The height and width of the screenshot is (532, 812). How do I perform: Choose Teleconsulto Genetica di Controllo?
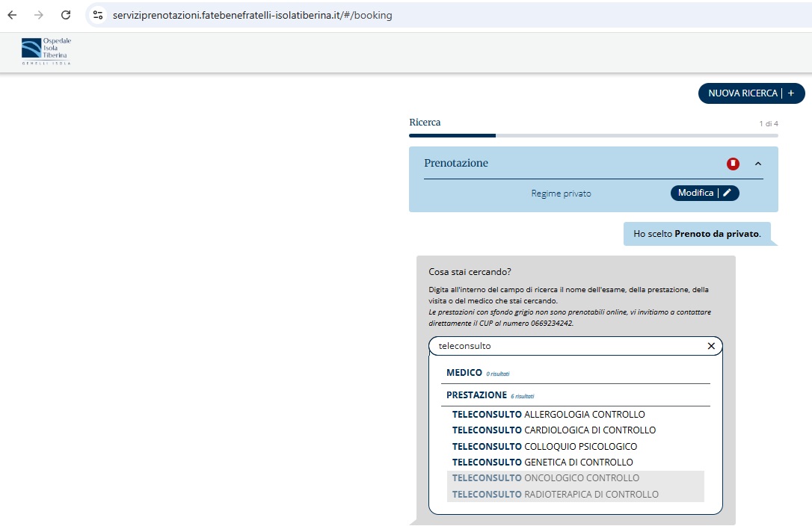coord(542,462)
